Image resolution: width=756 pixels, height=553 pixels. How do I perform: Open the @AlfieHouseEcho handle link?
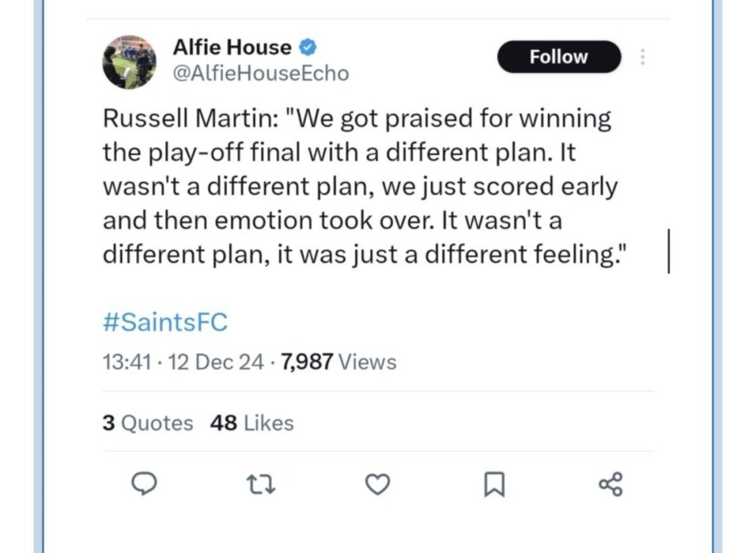coord(261,73)
